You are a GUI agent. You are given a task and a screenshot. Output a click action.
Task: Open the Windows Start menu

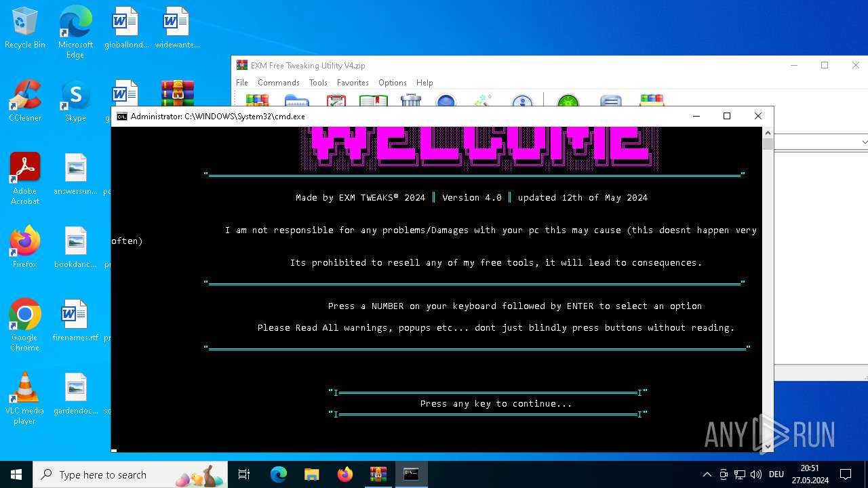click(16, 474)
